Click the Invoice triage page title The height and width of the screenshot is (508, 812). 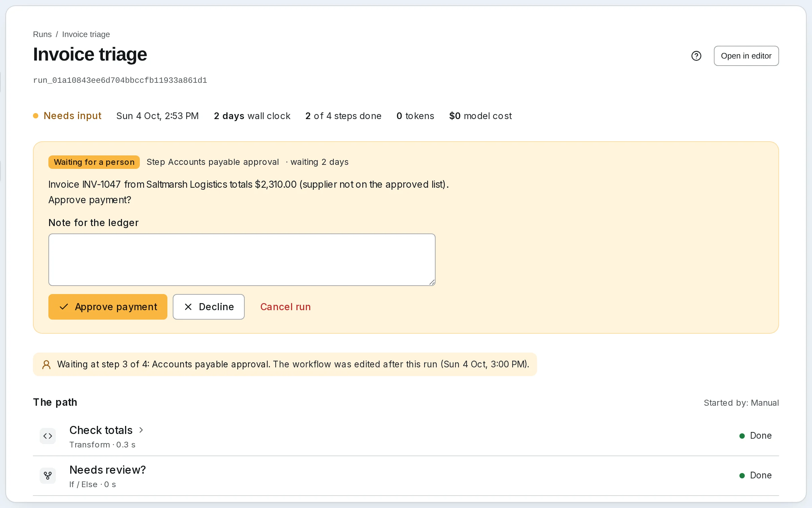(x=90, y=54)
